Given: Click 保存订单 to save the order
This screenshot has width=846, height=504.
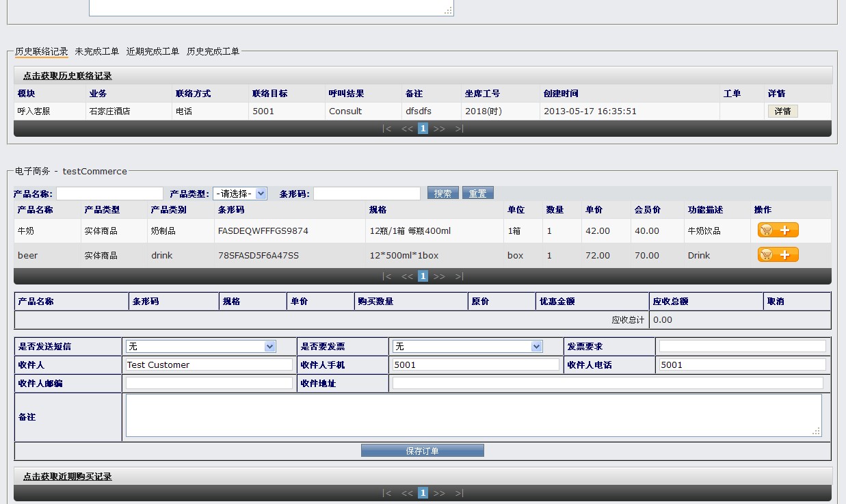Looking at the screenshot, I should click(422, 451).
